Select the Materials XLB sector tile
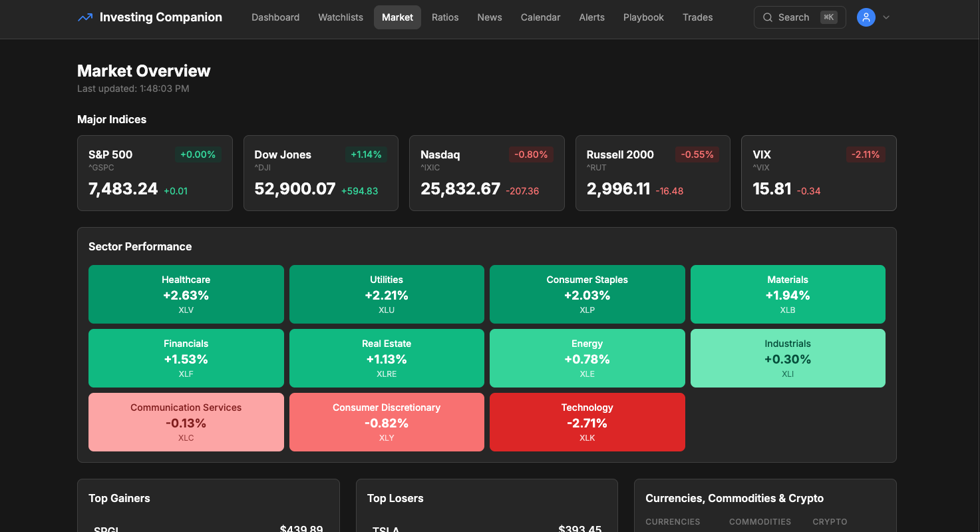This screenshot has height=532, width=980. pos(788,294)
